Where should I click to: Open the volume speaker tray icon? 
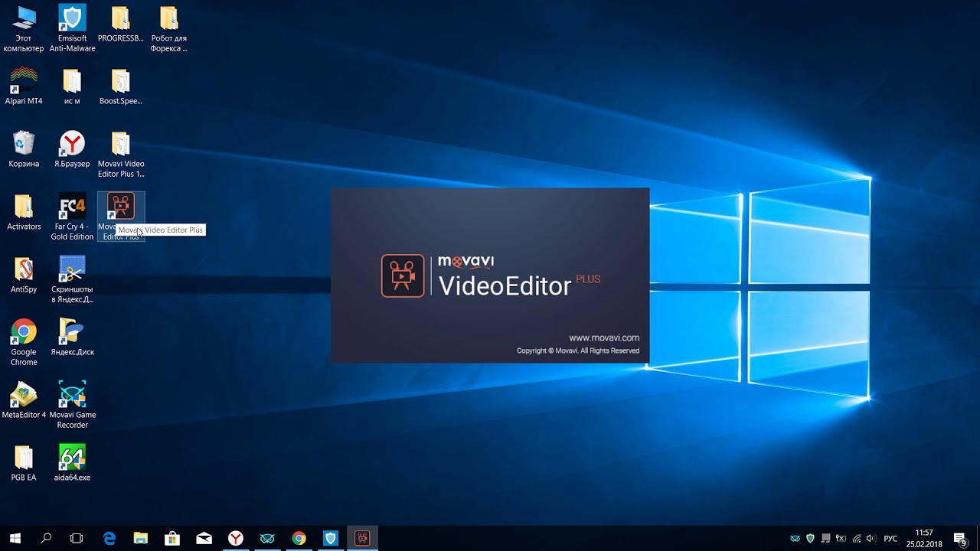point(871,539)
